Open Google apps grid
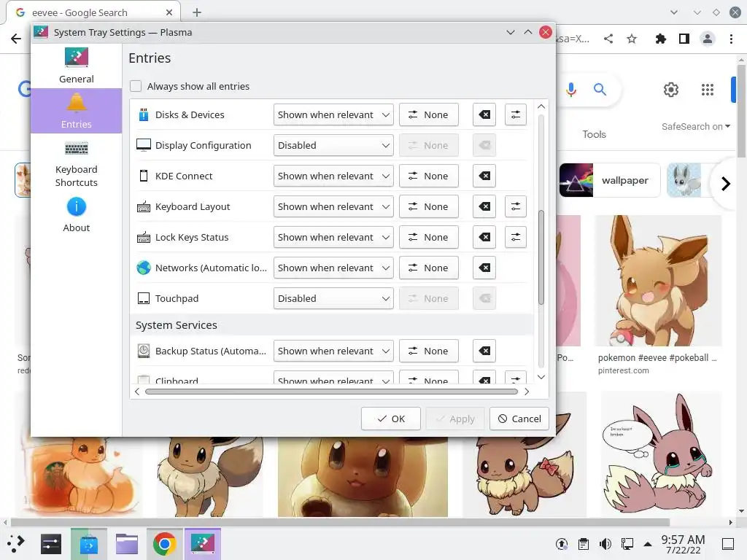Screen dimensions: 747x560 click(x=708, y=89)
